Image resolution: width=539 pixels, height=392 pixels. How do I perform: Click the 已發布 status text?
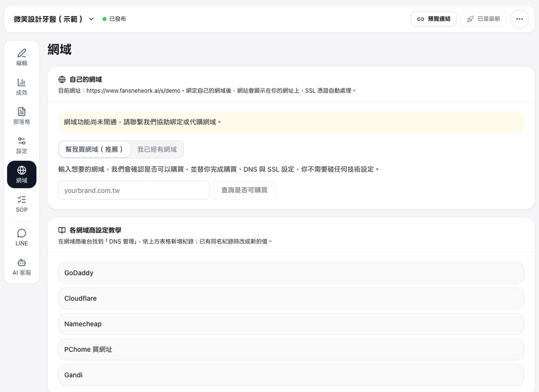point(118,19)
